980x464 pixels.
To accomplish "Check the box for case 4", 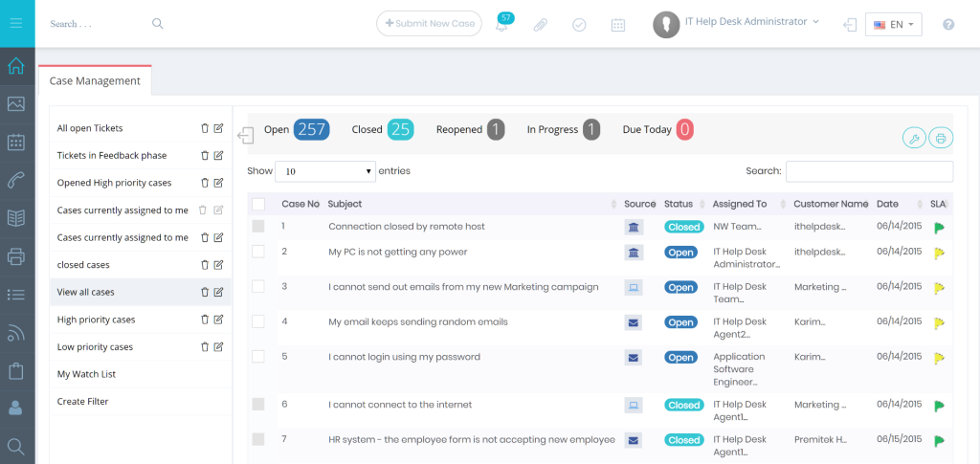I will 257,321.
